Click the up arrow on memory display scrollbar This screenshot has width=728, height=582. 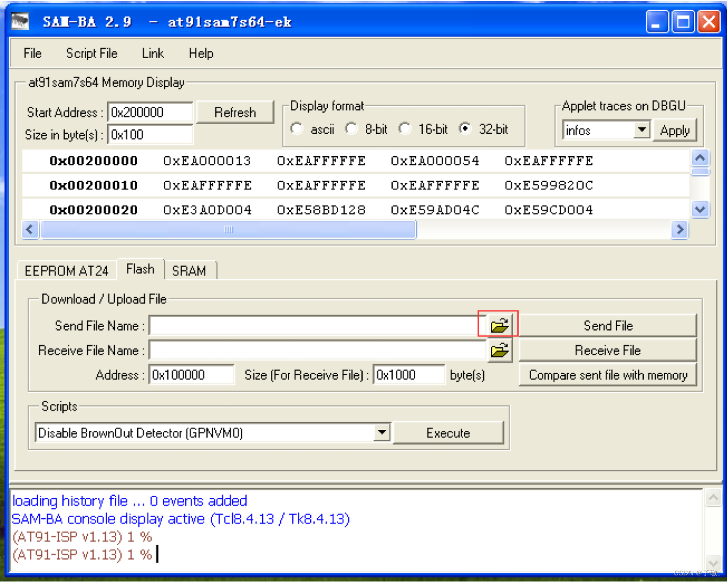tap(700, 158)
